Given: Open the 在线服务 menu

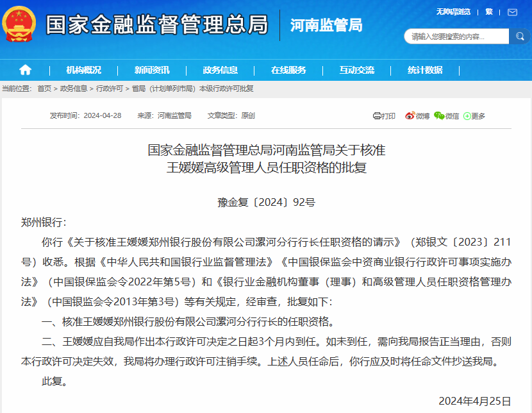Looking at the screenshot, I should 288,70.
